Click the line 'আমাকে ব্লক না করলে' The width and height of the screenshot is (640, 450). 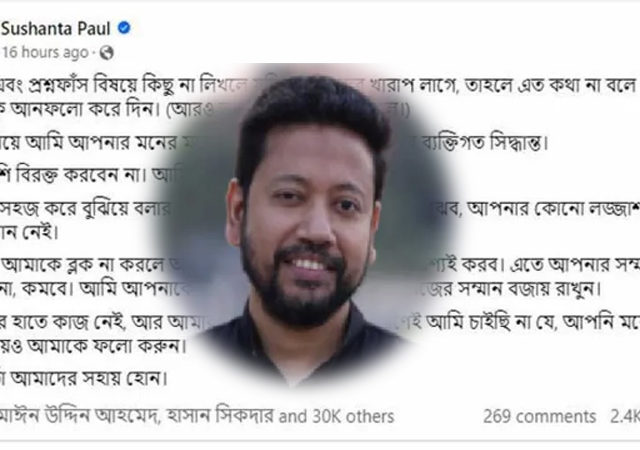click(x=83, y=265)
